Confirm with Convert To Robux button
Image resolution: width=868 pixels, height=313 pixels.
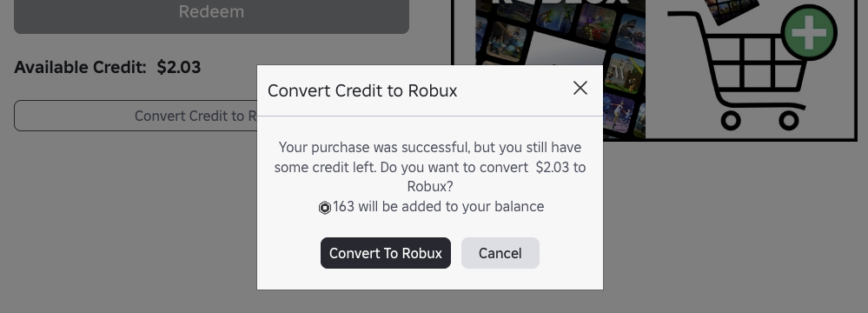click(x=385, y=253)
